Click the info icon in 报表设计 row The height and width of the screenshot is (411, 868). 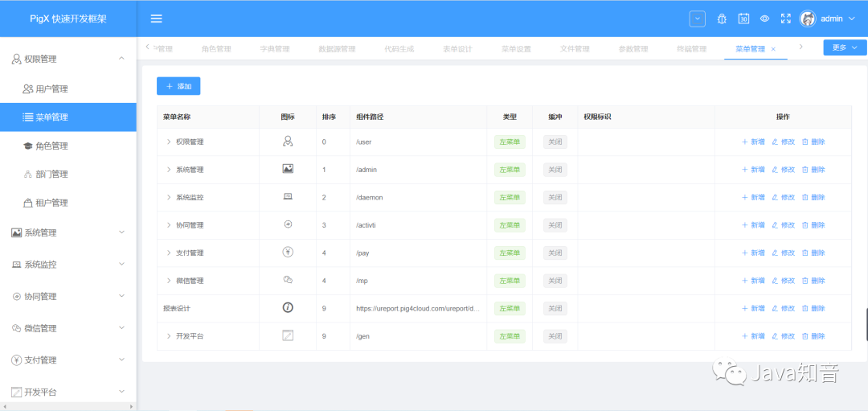288,308
